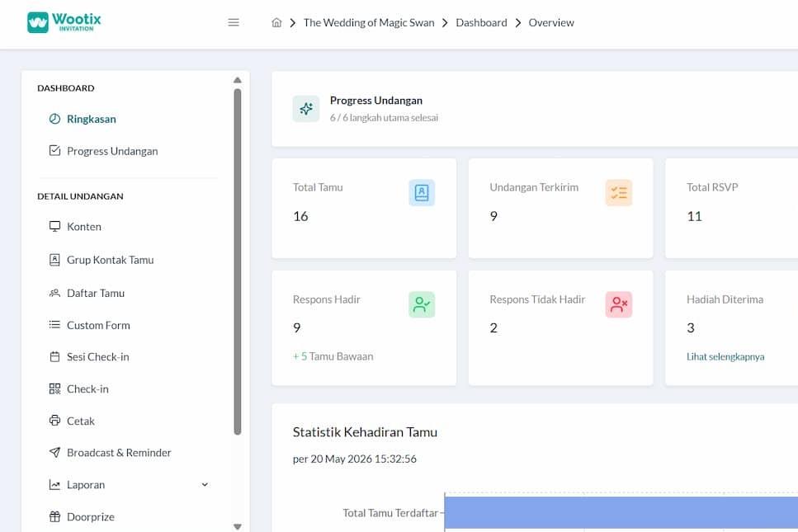Click the Grup Kontak Tamu contact icon
This screenshot has height=532, width=798.
[54, 260]
